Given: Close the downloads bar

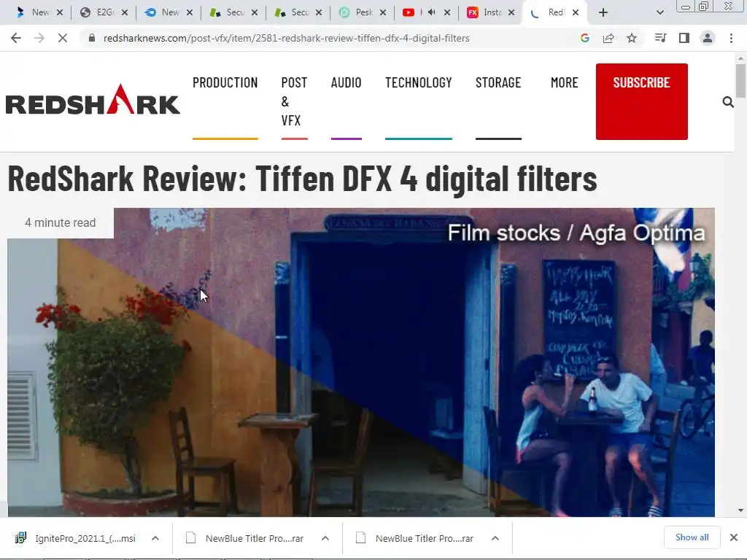Looking at the screenshot, I should 734,537.
